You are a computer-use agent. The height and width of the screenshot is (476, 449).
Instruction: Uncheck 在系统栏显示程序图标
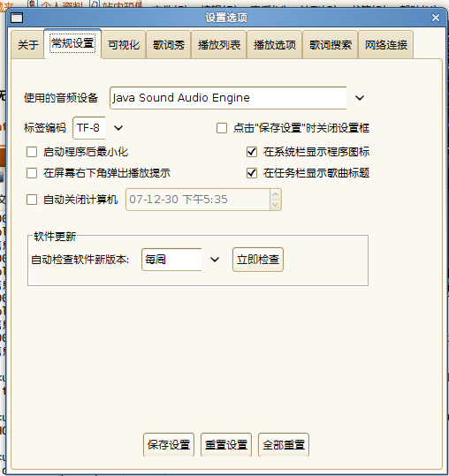click(252, 152)
